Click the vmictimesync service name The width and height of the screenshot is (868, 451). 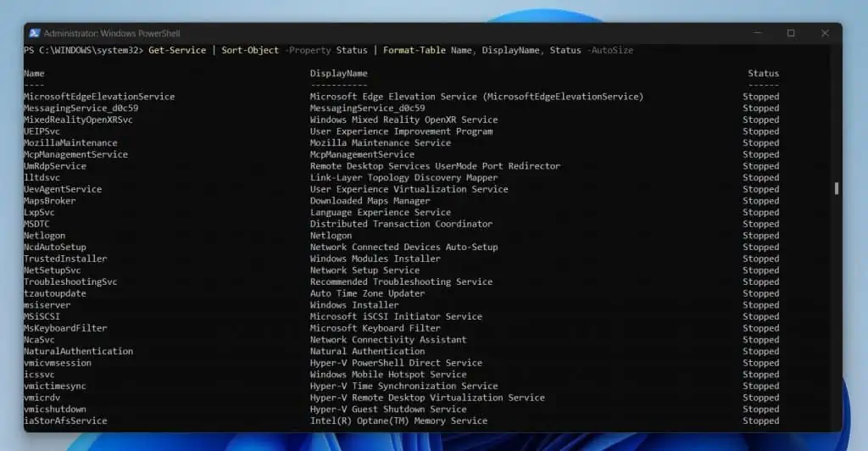click(x=55, y=387)
